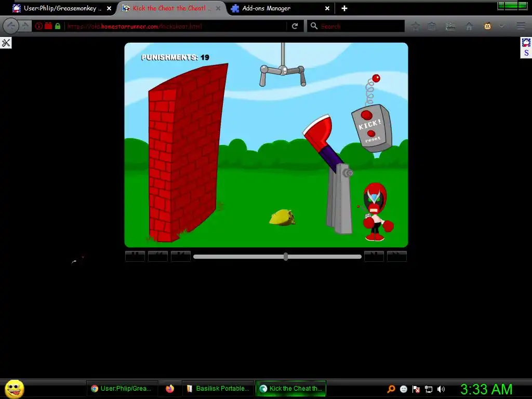Open site information via the red info icon
The image size is (532, 399).
(x=39, y=26)
